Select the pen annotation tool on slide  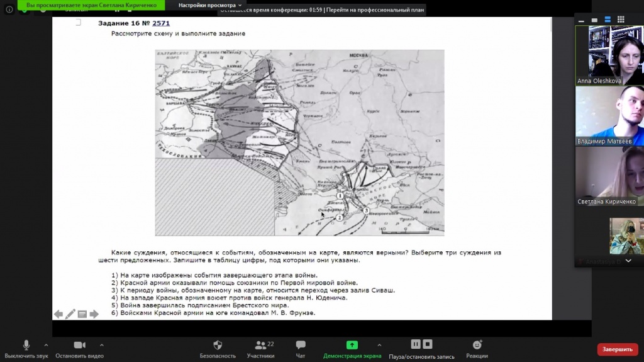tap(70, 314)
